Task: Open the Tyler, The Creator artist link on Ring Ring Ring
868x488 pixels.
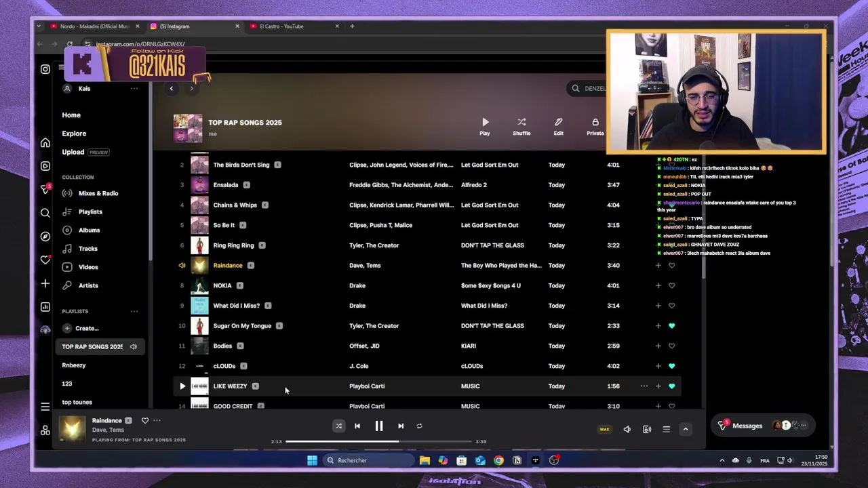Action: point(374,245)
